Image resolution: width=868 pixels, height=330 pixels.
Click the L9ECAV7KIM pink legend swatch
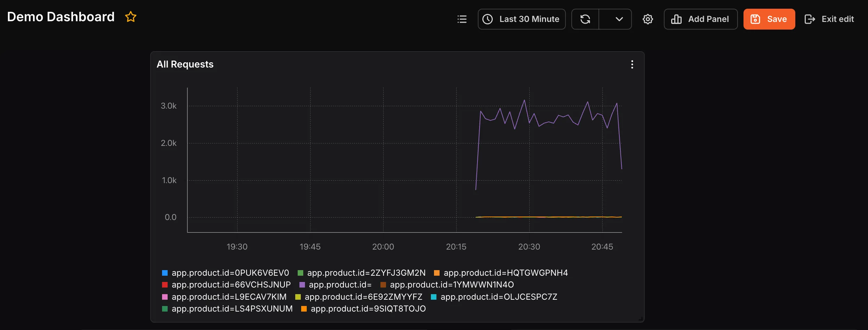[165, 297]
